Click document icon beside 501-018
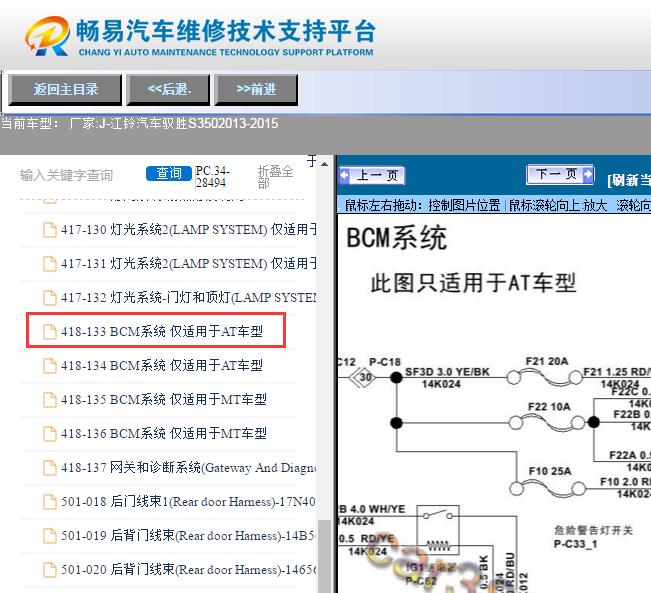 (50, 502)
